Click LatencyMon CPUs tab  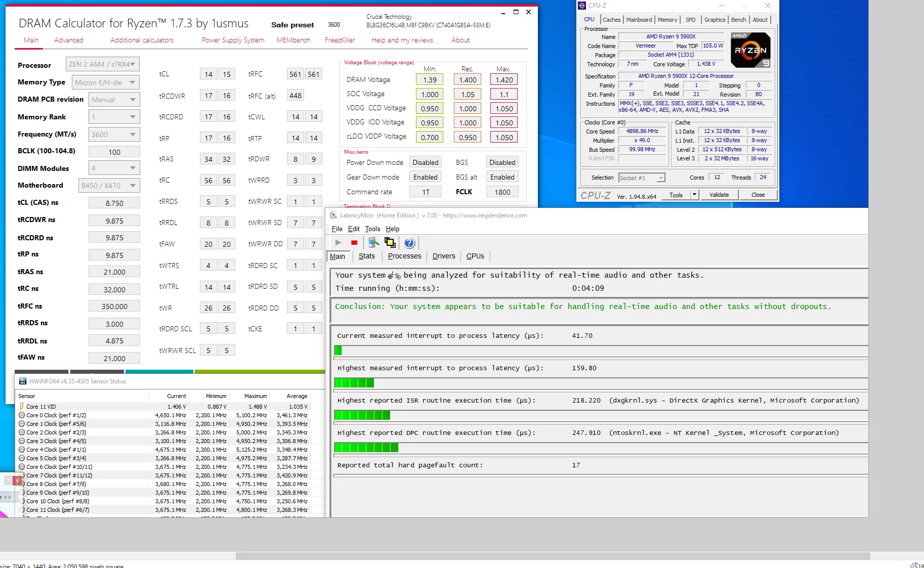475,256
